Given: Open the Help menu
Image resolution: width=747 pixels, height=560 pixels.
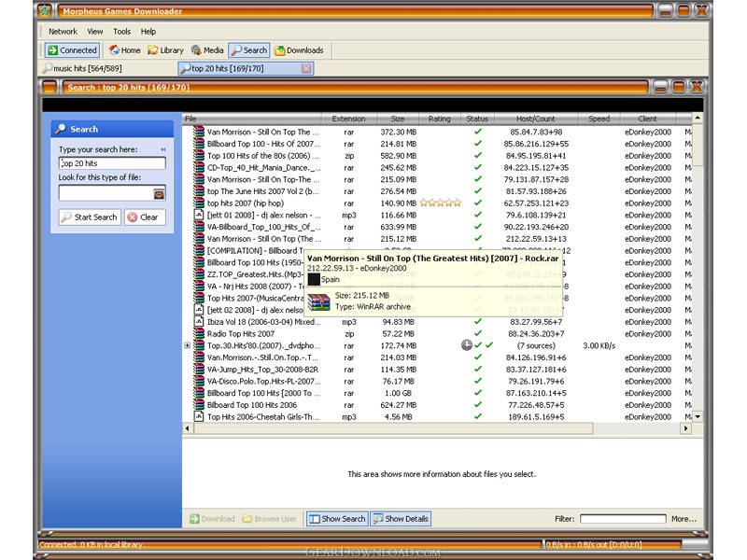Looking at the screenshot, I should 148,32.
